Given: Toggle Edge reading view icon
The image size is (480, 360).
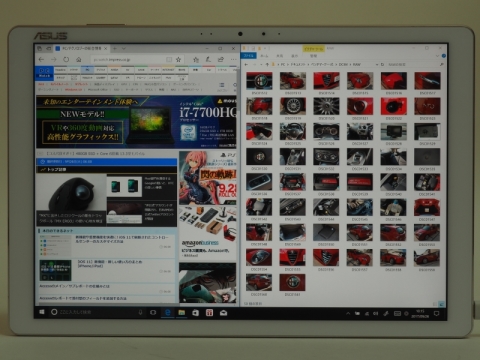Looking at the screenshot, I should point(169,59).
